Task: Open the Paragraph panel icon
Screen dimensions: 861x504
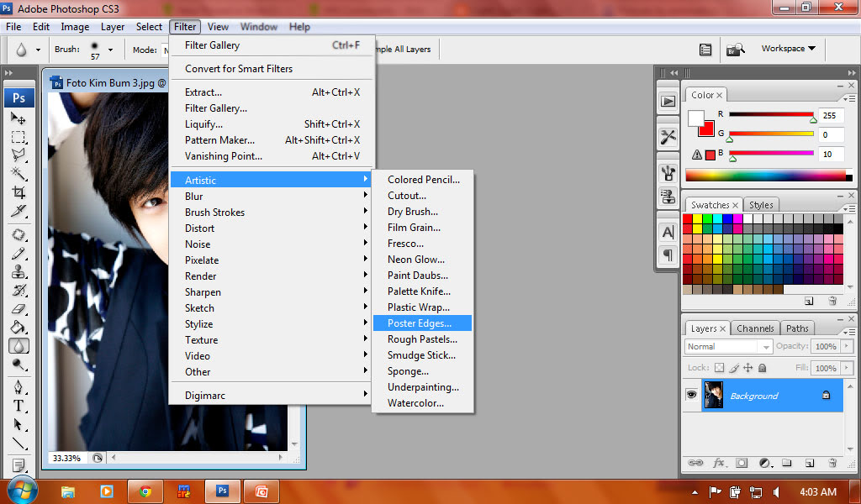Action: [668, 255]
